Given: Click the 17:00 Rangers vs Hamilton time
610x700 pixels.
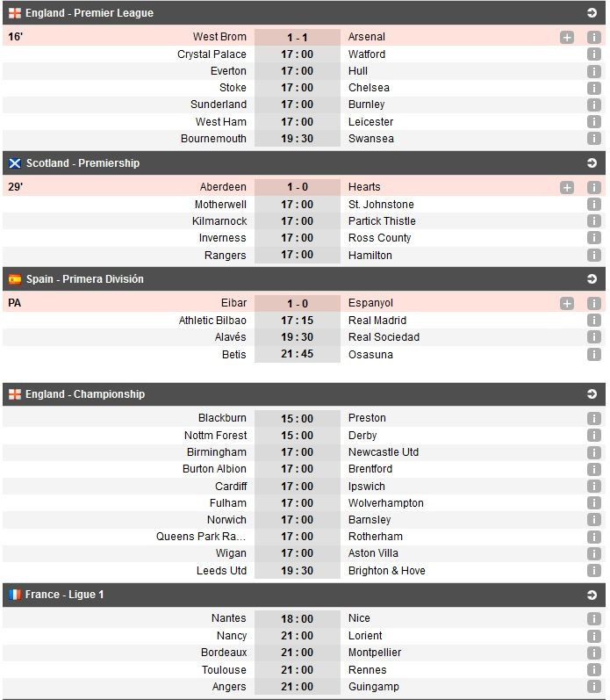Looking at the screenshot, I should (297, 256).
